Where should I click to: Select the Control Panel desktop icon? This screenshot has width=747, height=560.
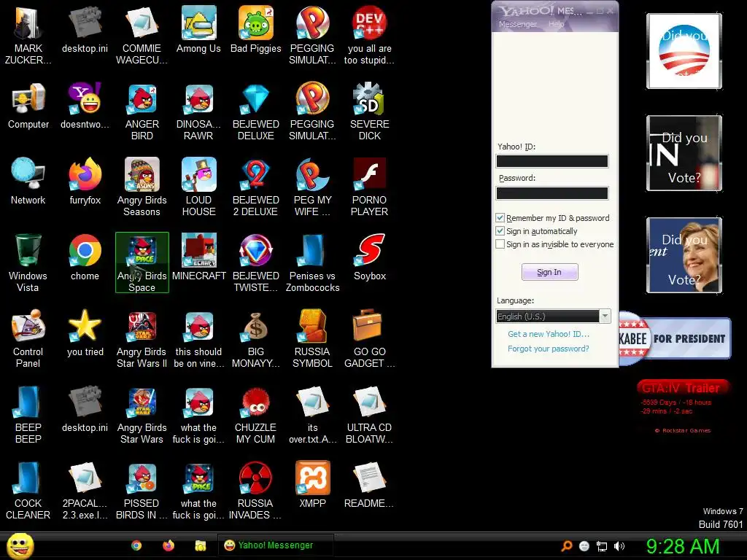(28, 338)
